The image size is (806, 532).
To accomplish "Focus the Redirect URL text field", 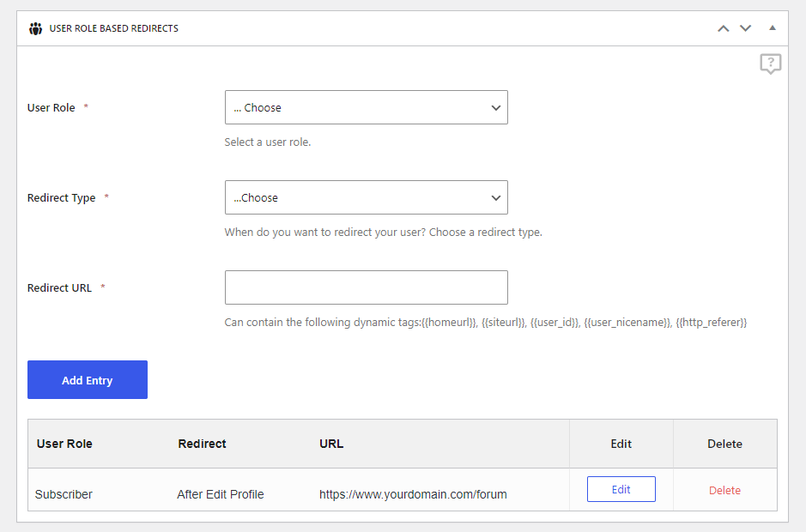I will (366, 287).
